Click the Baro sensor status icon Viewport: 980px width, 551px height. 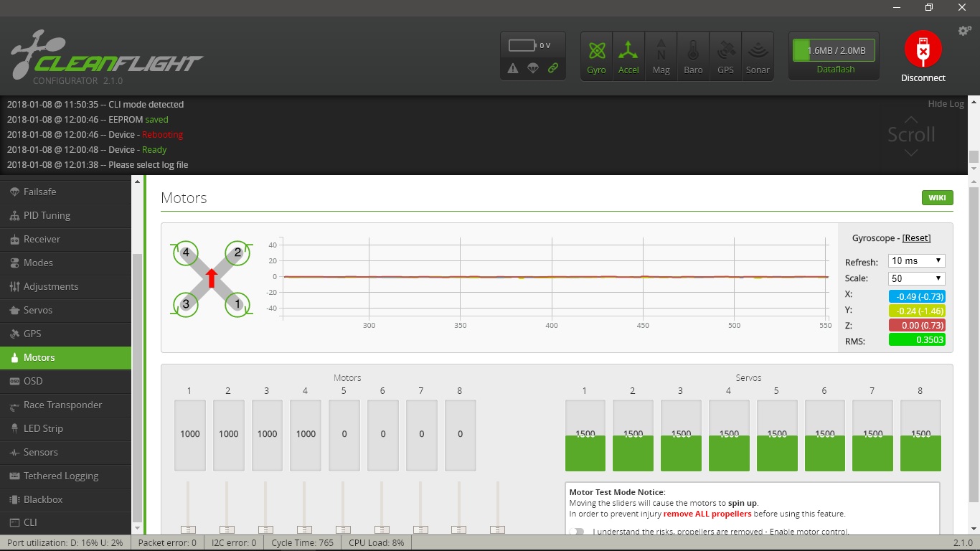[693, 56]
